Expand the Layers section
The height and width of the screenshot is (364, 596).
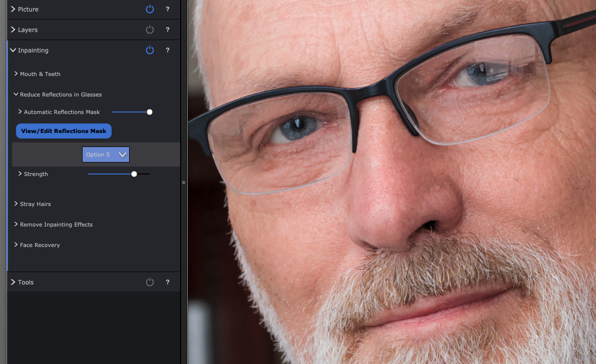click(13, 29)
